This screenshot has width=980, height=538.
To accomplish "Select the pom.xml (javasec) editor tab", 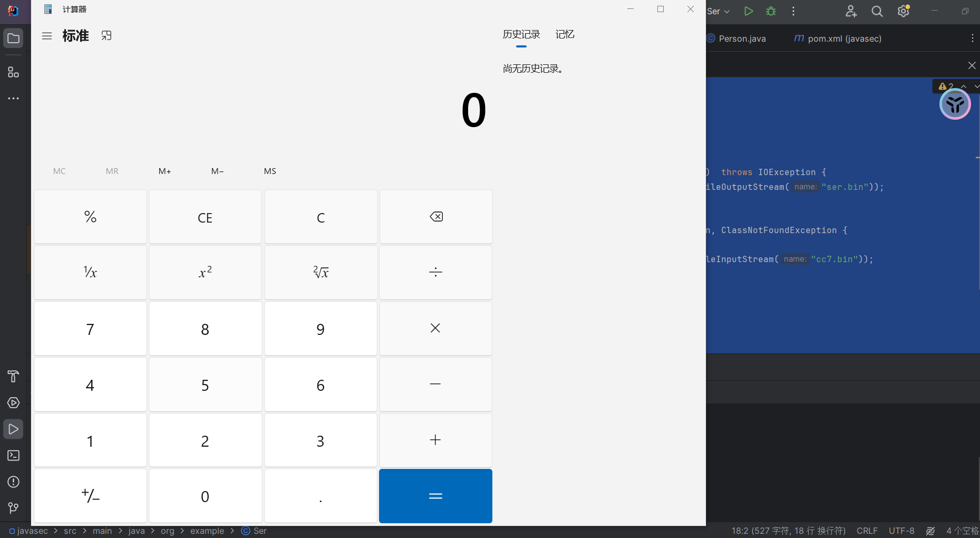I will pyautogui.click(x=838, y=39).
